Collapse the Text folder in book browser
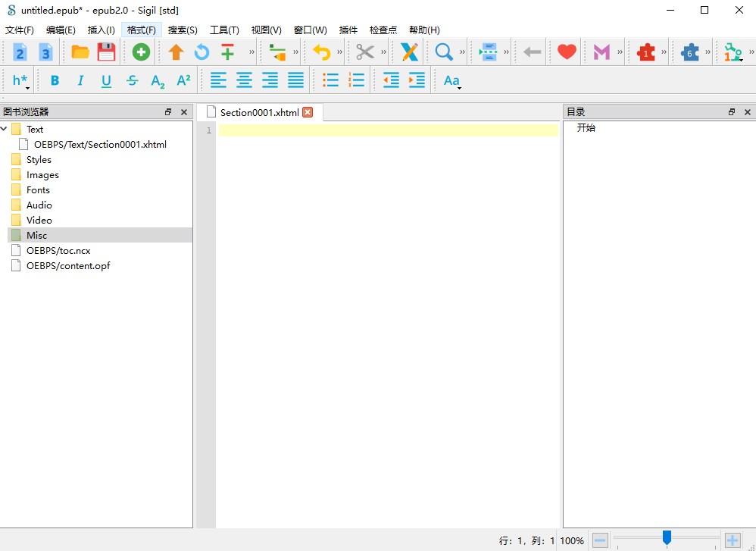 (5, 130)
